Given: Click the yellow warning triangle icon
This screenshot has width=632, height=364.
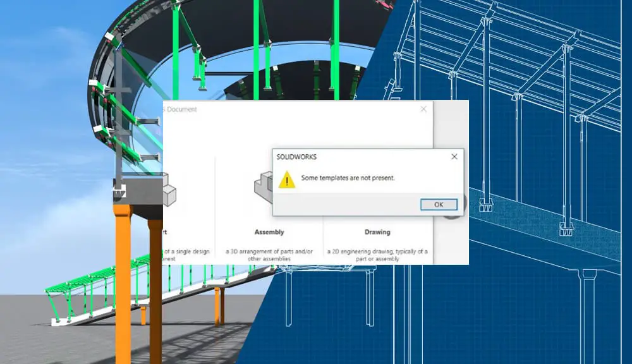Looking at the screenshot, I should tap(287, 179).
